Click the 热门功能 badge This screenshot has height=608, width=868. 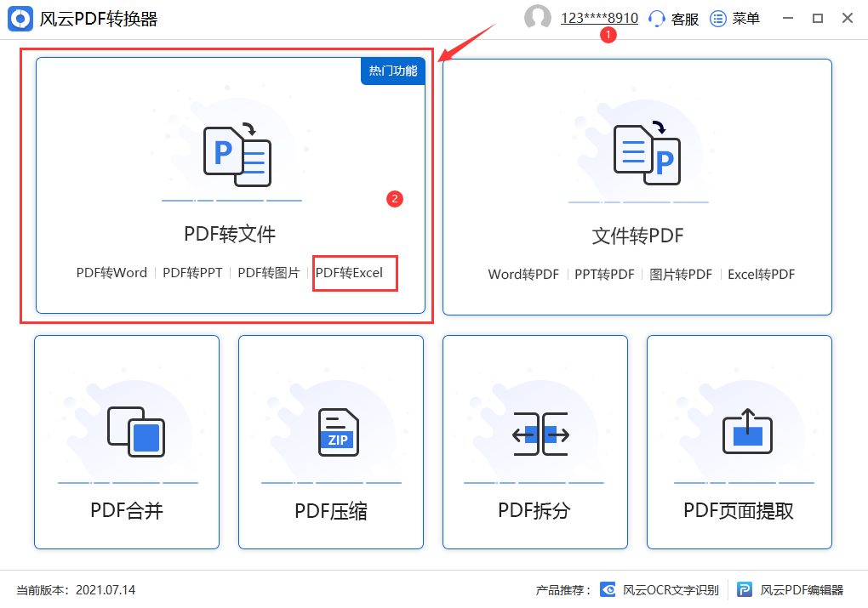(393, 71)
